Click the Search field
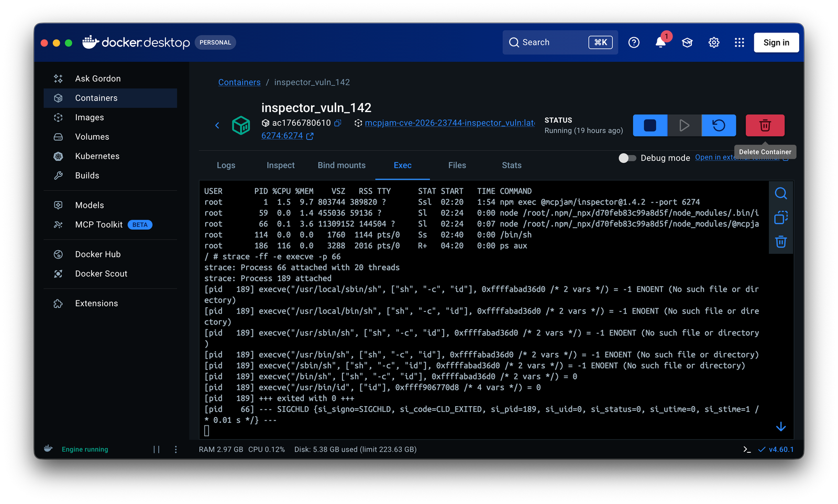Image resolution: width=838 pixels, height=504 pixels. coord(560,42)
